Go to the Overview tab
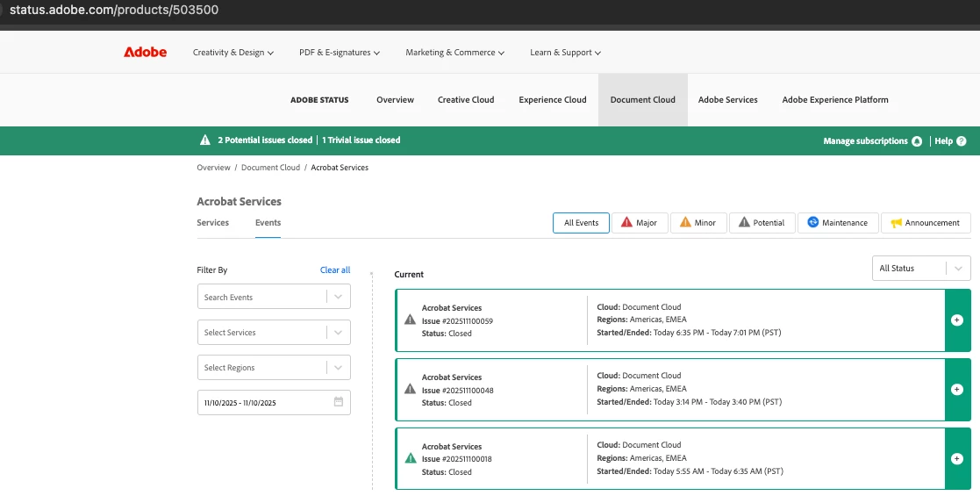980x503 pixels. (x=395, y=99)
